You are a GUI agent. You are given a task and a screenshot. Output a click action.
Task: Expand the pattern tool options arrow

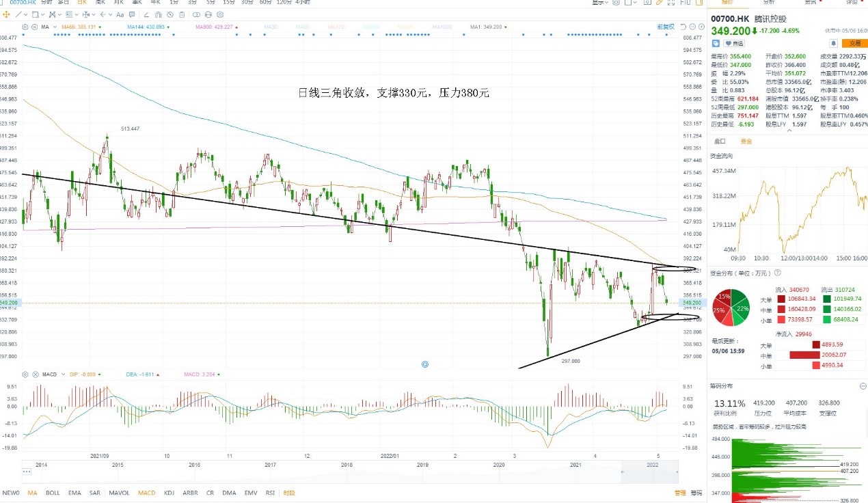pos(60,15)
